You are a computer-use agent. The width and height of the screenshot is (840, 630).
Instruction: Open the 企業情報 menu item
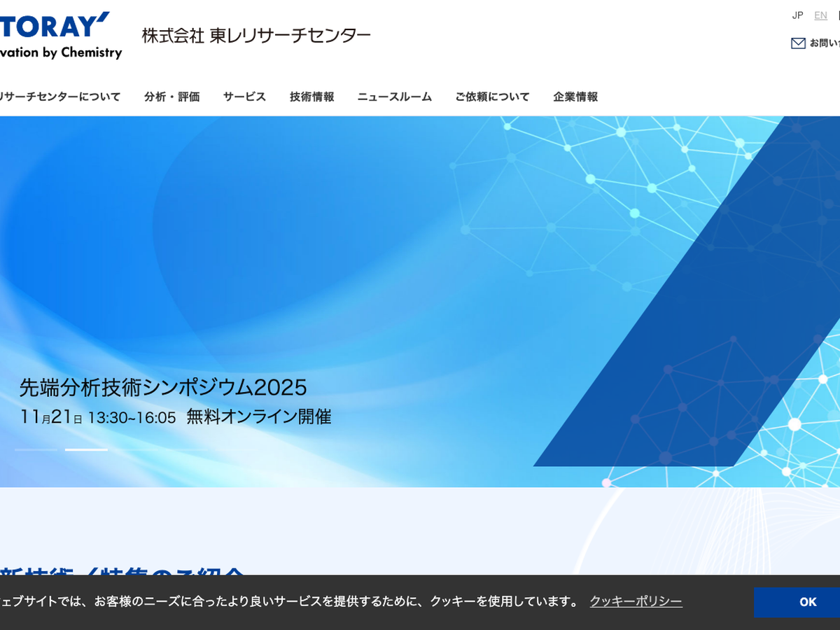click(x=575, y=97)
